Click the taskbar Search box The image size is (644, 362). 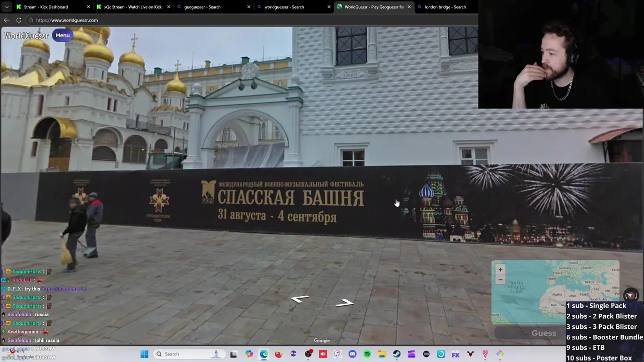189,354
